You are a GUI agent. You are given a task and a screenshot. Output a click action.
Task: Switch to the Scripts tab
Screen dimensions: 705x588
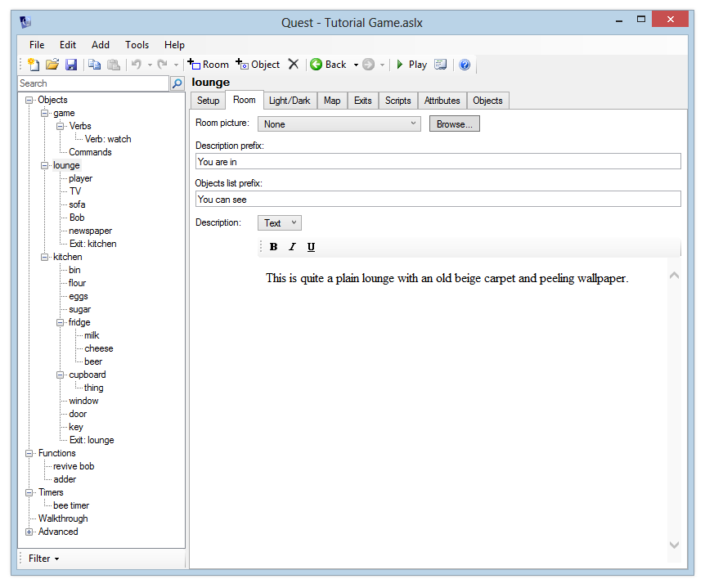[398, 101]
